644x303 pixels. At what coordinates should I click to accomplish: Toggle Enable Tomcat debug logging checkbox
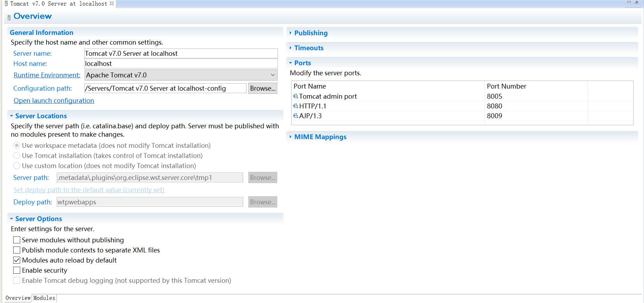[17, 280]
